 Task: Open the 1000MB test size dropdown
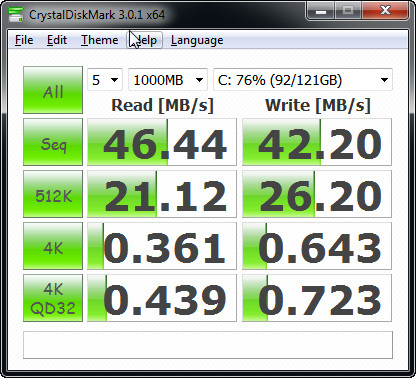168,80
